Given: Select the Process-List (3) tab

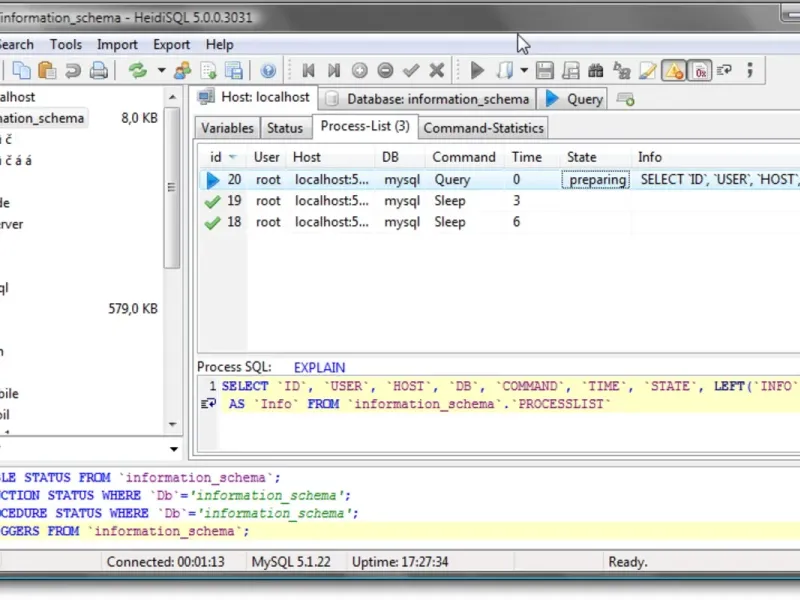Looking at the screenshot, I should coord(365,126).
